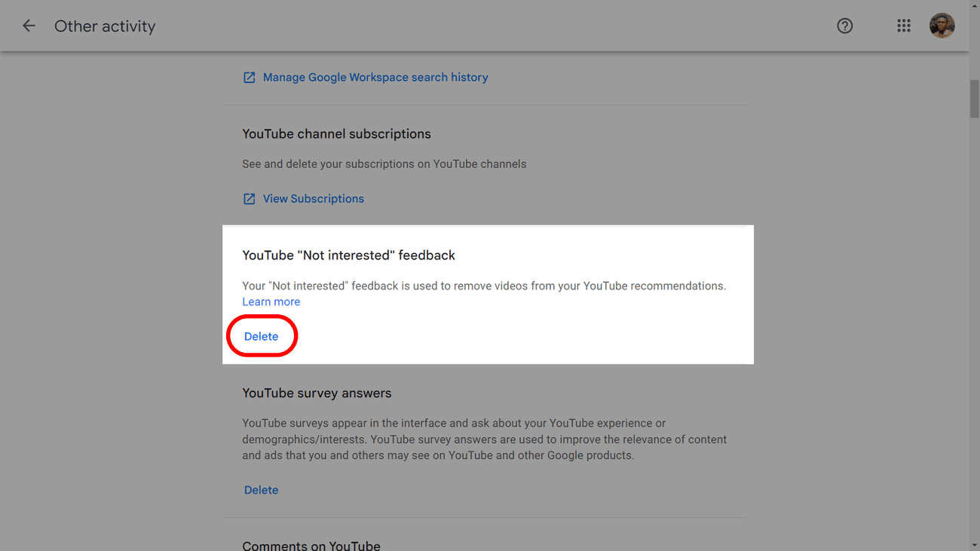Click the Comments on YouTube heading

click(311, 544)
